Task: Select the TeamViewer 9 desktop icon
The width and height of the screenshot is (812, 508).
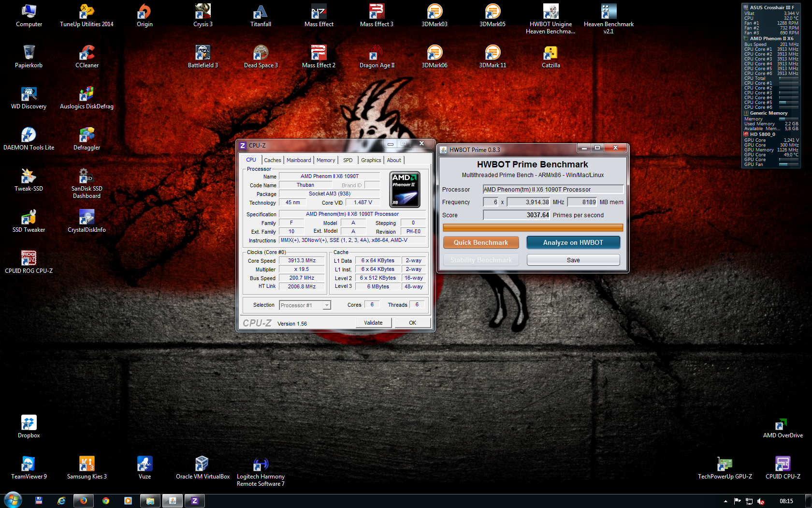Action: point(29,468)
